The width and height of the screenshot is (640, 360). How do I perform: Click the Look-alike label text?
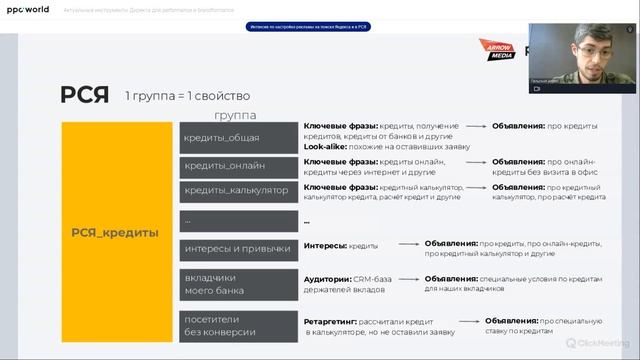pyautogui.click(x=325, y=147)
